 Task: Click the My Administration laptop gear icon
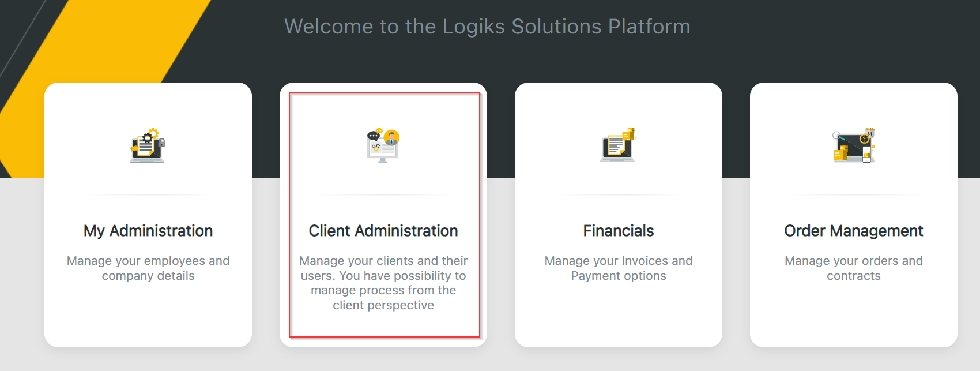[148, 145]
